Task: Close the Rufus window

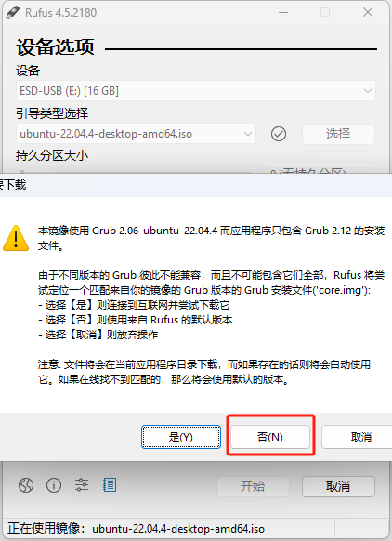Action: pos(368,13)
